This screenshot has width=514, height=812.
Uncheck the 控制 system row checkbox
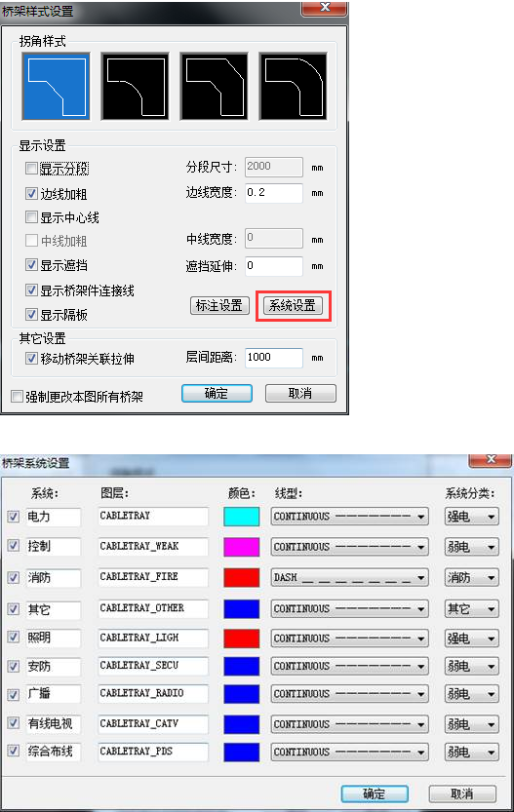point(14,546)
